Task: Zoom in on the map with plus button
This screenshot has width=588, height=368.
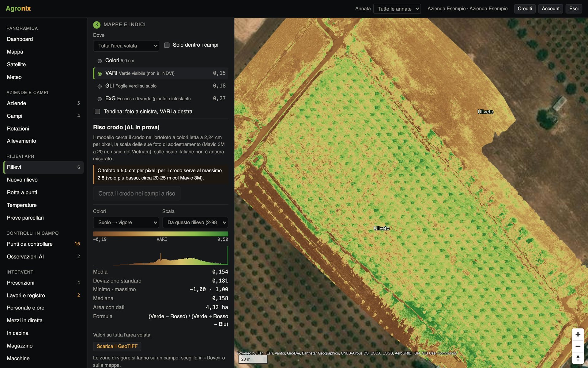Action: (x=578, y=334)
